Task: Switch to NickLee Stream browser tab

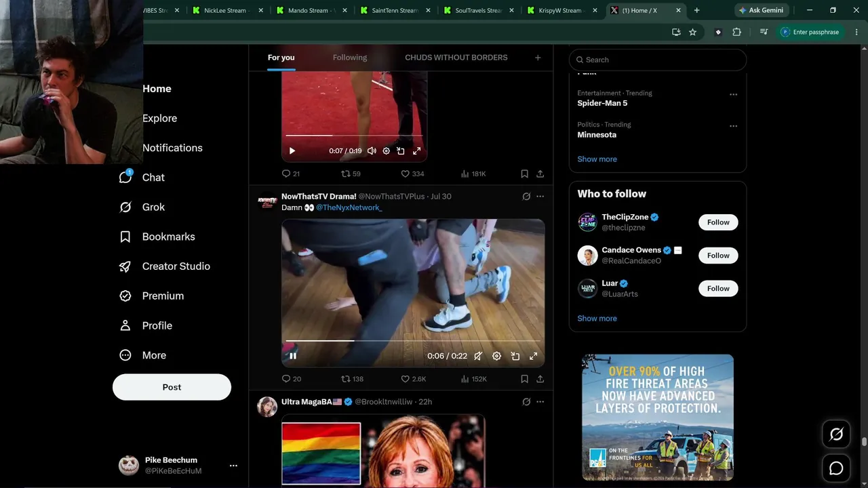Action: tap(227, 10)
